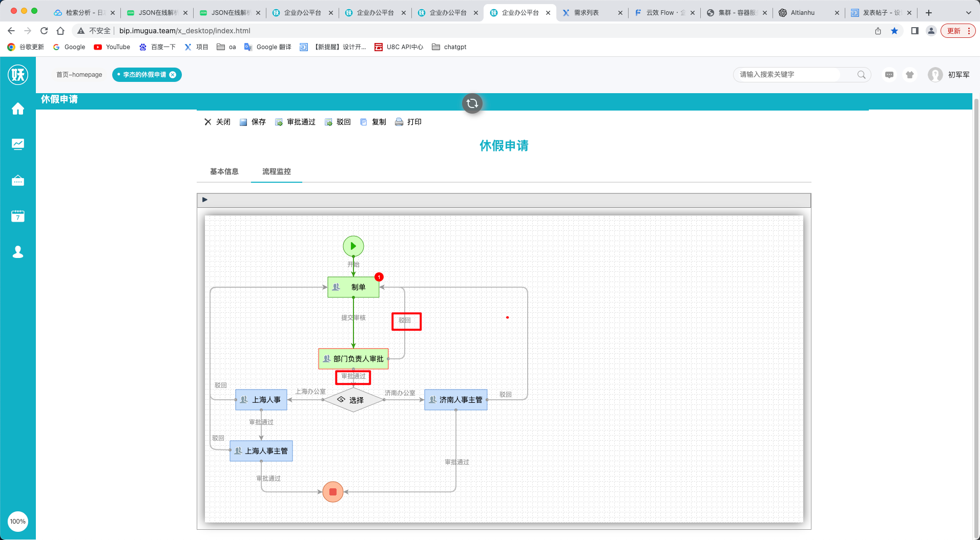Open the 百度一下 bookmark

157,47
